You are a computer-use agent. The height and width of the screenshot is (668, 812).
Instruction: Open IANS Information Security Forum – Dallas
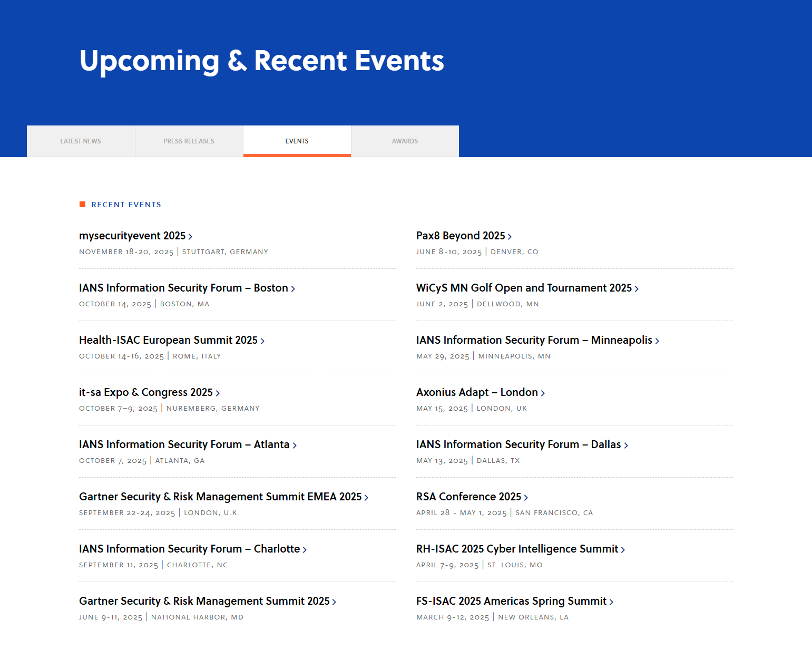tap(518, 445)
